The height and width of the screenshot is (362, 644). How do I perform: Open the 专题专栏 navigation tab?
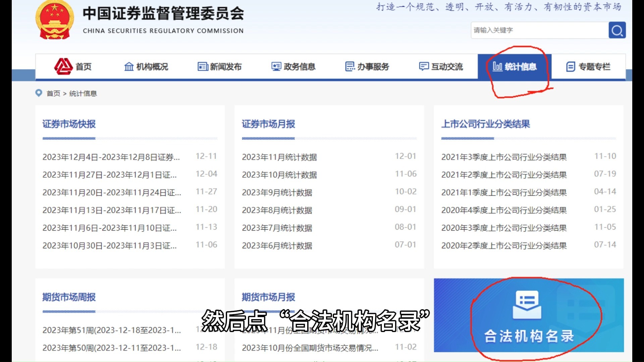588,67
